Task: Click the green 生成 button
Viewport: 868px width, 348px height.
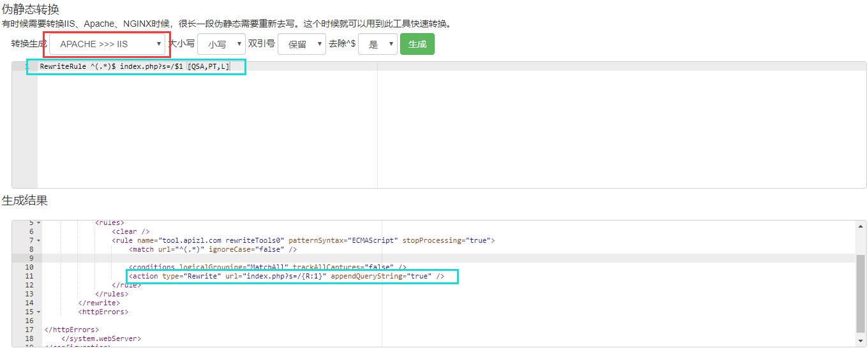Action: pos(417,44)
